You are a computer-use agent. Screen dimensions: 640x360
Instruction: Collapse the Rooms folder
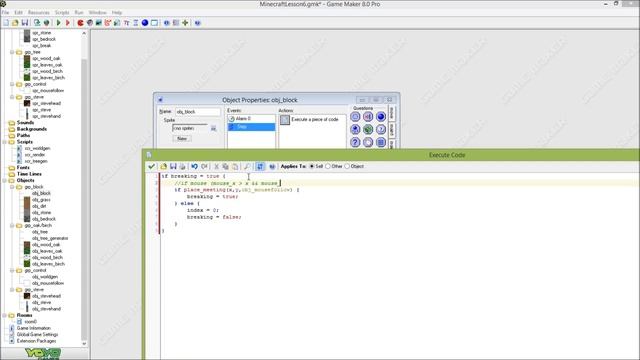(5, 315)
